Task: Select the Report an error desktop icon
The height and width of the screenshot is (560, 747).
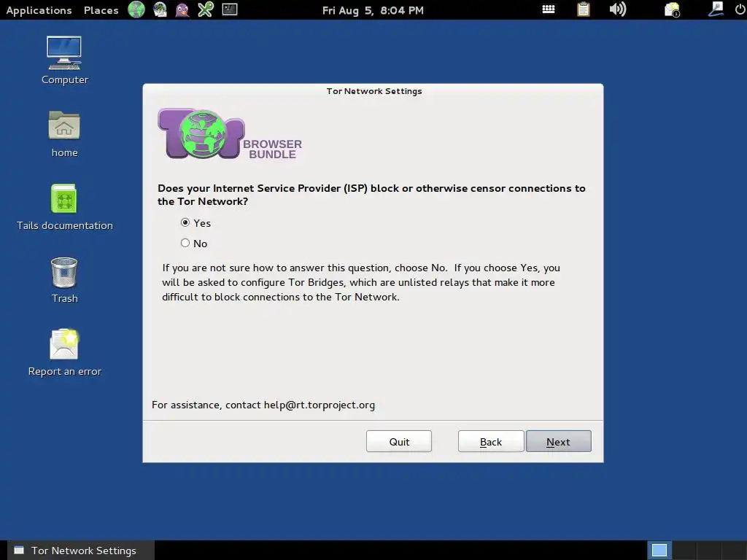Action: (64, 353)
